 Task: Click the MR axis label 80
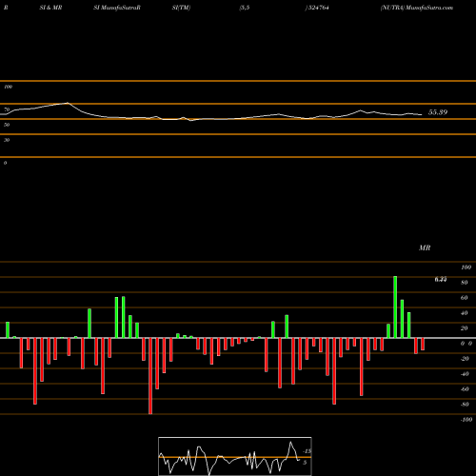pyautogui.click(x=465, y=283)
